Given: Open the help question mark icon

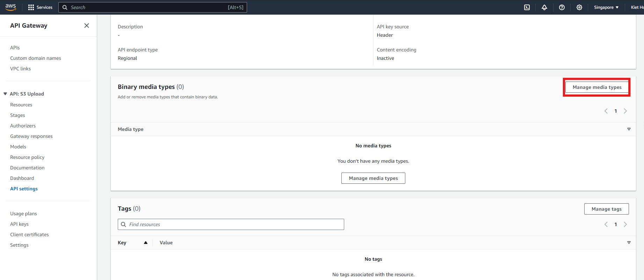Looking at the screenshot, I should point(562,7).
